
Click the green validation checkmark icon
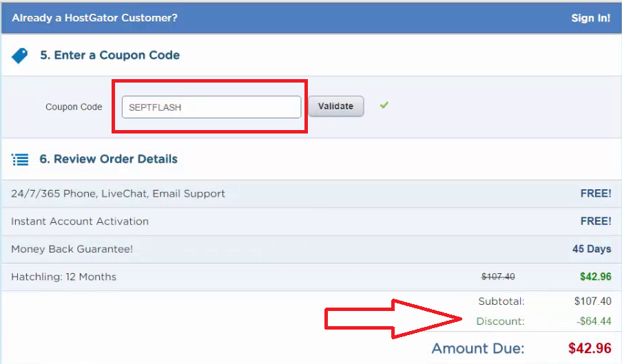pyautogui.click(x=384, y=105)
